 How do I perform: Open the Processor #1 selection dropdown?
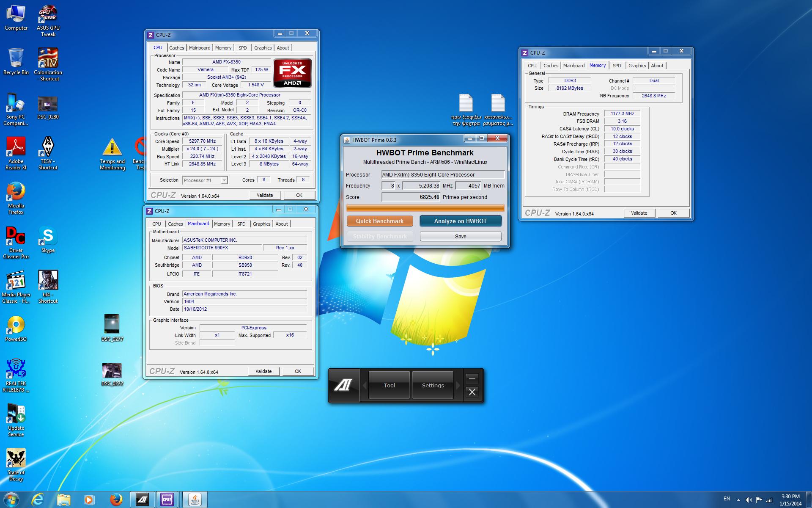205,180
